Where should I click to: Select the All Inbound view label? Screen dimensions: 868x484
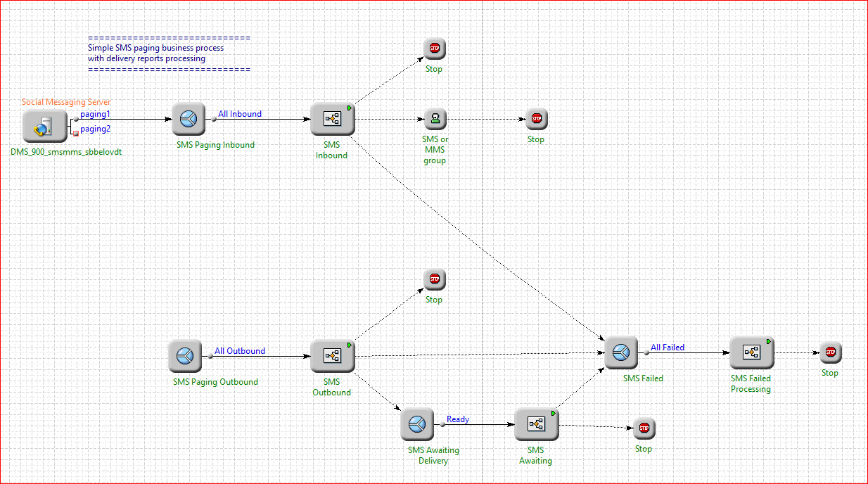(240, 114)
